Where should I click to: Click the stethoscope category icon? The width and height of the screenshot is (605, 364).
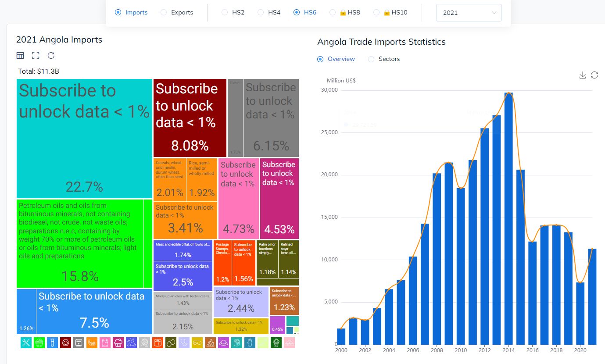point(184,343)
